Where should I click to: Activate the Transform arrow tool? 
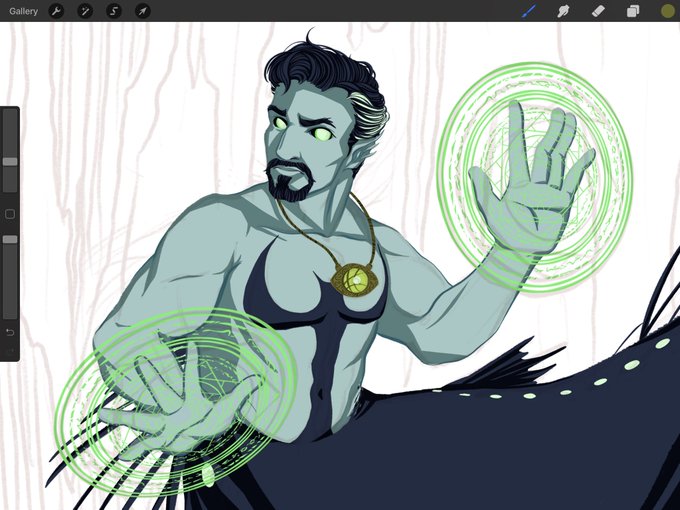(x=143, y=11)
